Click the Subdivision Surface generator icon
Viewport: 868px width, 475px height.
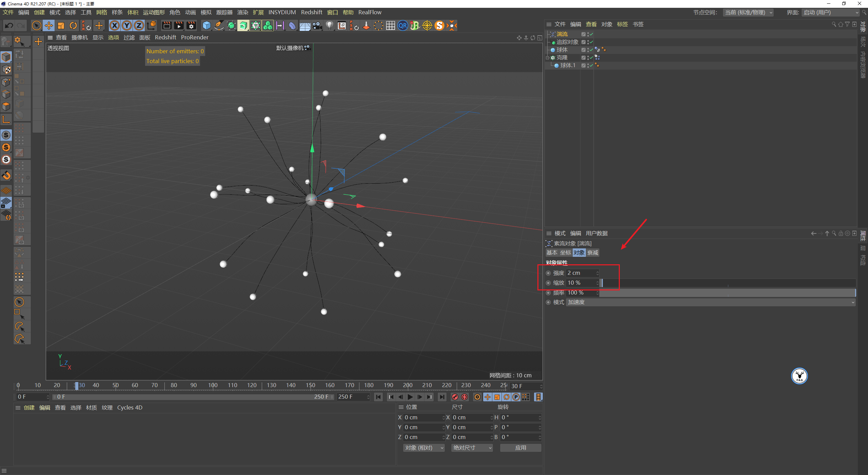tap(231, 25)
